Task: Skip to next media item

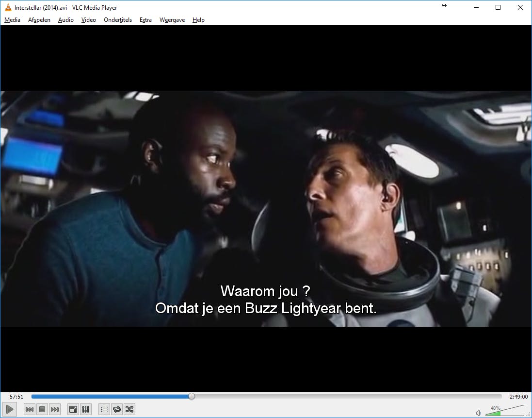Action: tap(55, 410)
